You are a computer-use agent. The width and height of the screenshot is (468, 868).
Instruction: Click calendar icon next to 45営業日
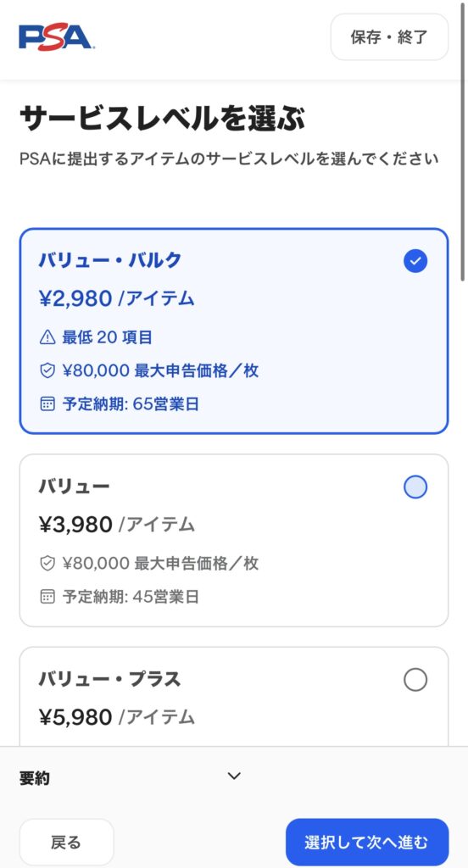[x=47, y=597]
